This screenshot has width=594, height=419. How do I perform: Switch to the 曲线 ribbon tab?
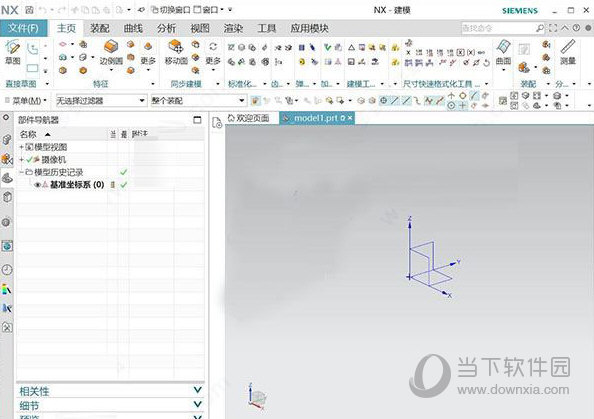[133, 28]
